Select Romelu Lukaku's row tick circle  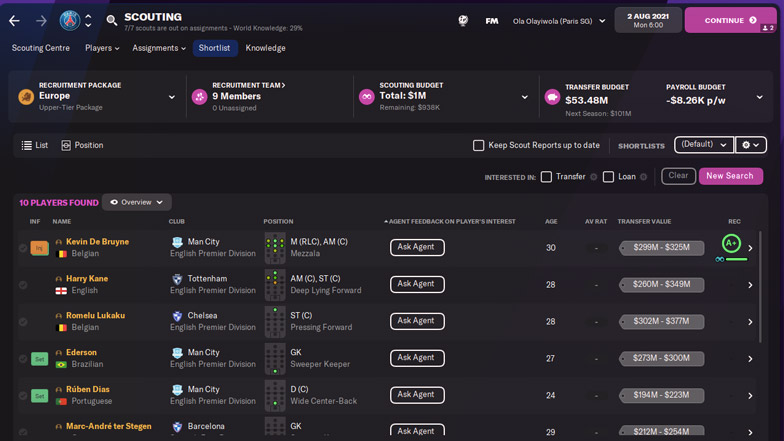click(x=23, y=322)
